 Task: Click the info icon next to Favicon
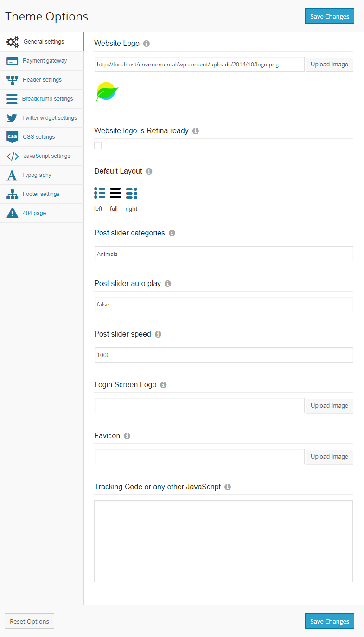[x=127, y=436]
